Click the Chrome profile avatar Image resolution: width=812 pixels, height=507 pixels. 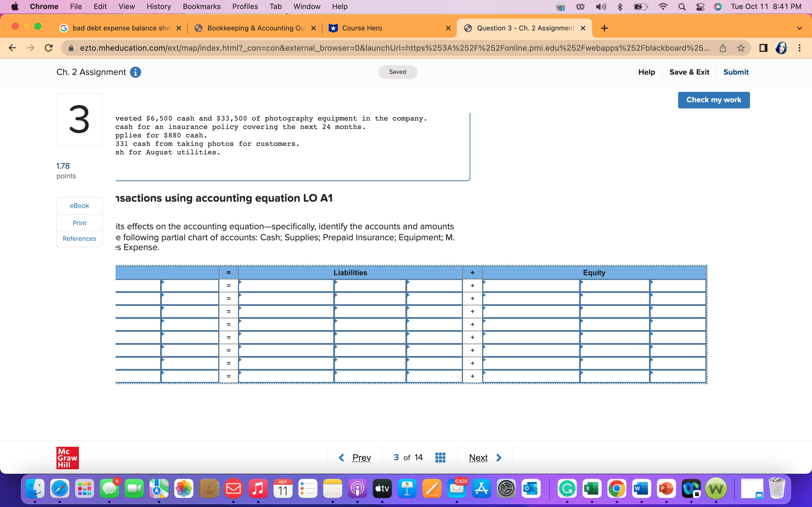(x=782, y=48)
